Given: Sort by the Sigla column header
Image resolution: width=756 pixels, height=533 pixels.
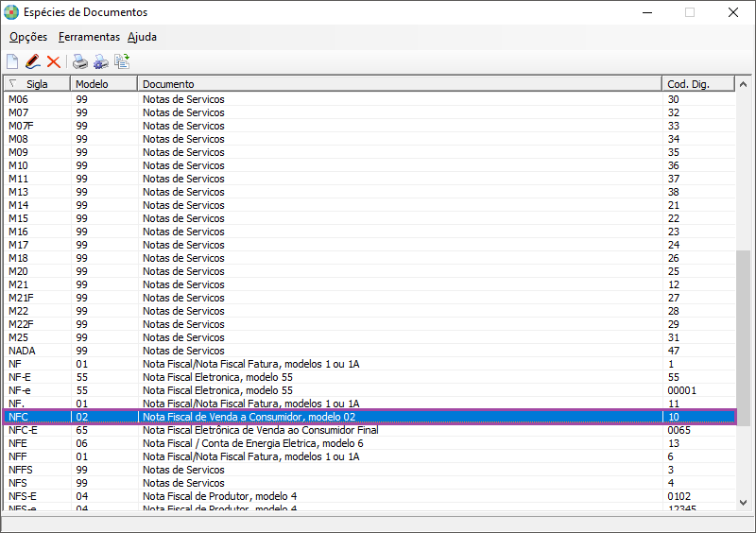Looking at the screenshot, I should pos(38,84).
